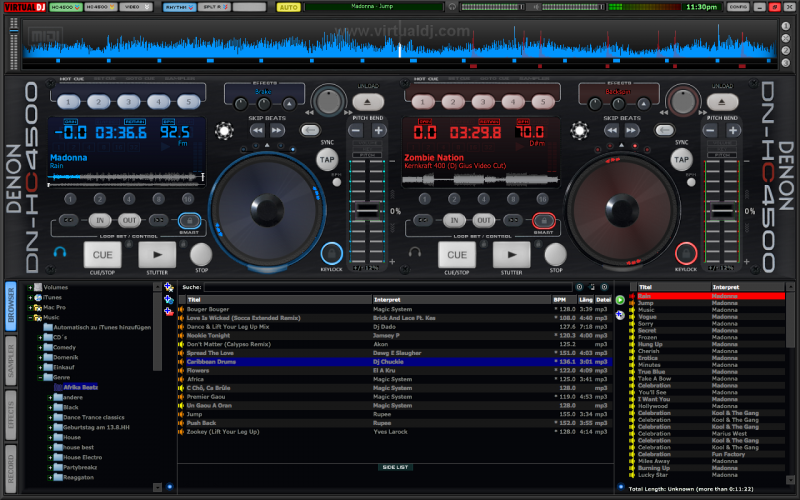Double the loop on left deck
Viewport: 800px width, 500px height.
point(159,220)
